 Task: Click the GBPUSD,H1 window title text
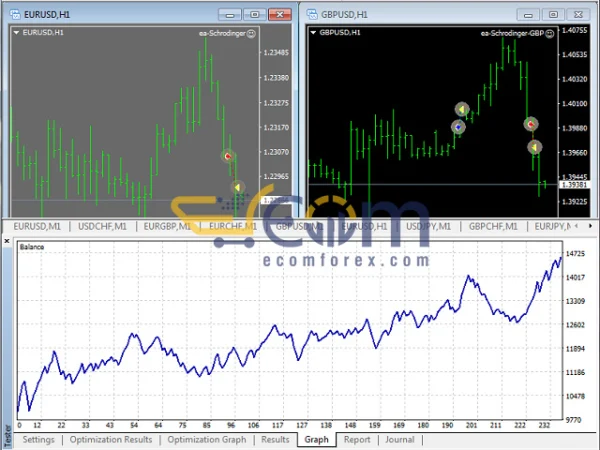[x=344, y=15]
